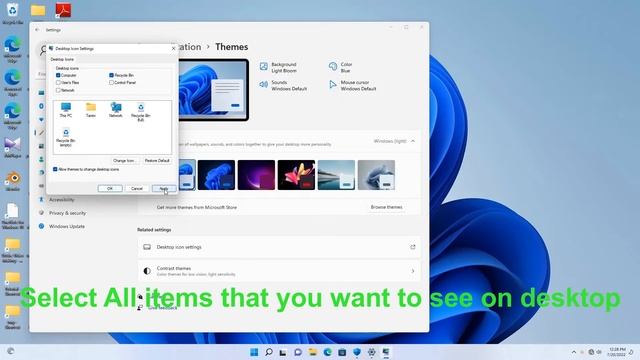640x360 pixels.
Task: Open File Explorer from the taskbar
Action: pyautogui.click(x=313, y=352)
